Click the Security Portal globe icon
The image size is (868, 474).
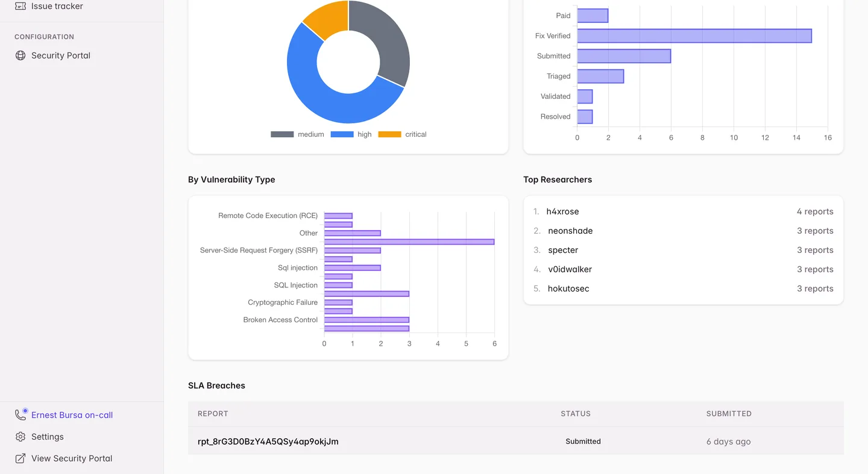(x=20, y=55)
